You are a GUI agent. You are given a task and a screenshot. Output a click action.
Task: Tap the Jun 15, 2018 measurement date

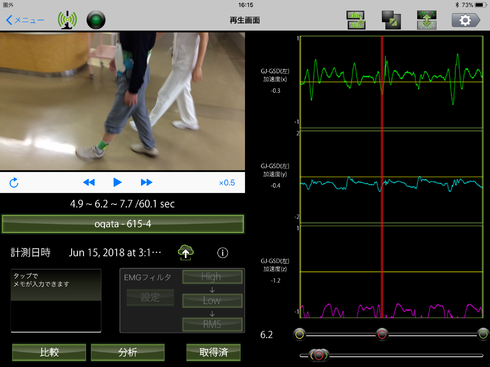tap(115, 253)
